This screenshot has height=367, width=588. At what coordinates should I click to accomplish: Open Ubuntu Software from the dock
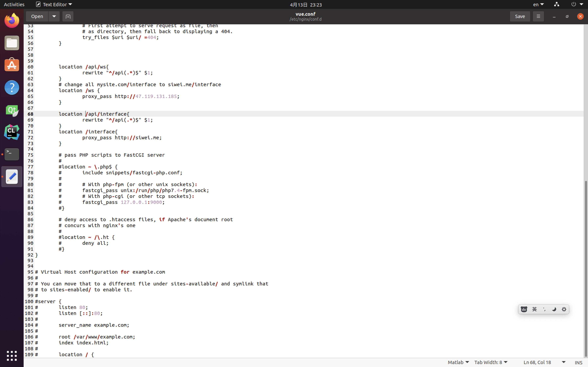[12, 65]
